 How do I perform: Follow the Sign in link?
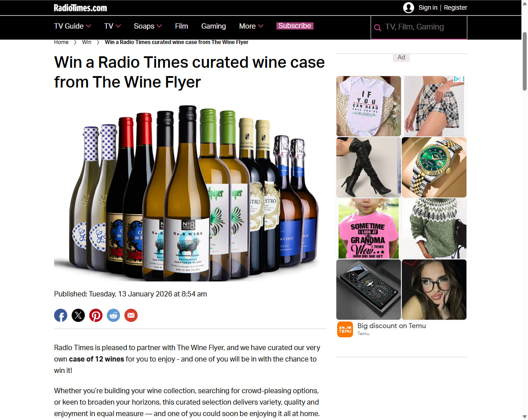[428, 7]
